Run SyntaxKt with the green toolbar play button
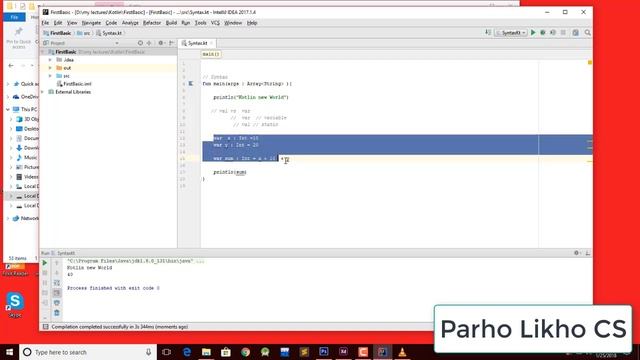Viewport: 640px width, 360px height. (x=533, y=33)
